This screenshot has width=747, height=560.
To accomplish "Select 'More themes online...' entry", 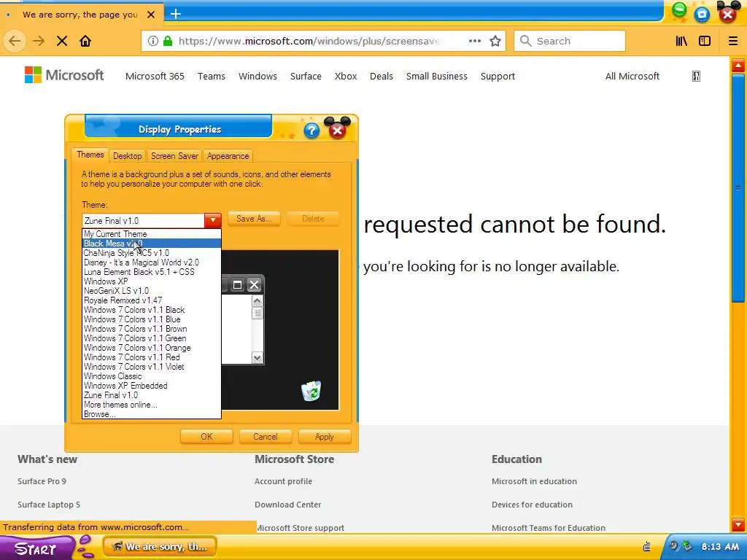I will coord(152,405).
